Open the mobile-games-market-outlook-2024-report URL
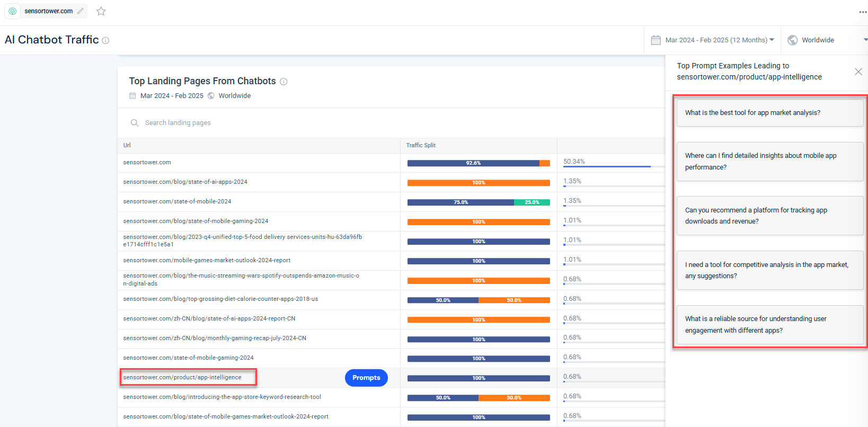The height and width of the screenshot is (427, 868). (x=207, y=260)
